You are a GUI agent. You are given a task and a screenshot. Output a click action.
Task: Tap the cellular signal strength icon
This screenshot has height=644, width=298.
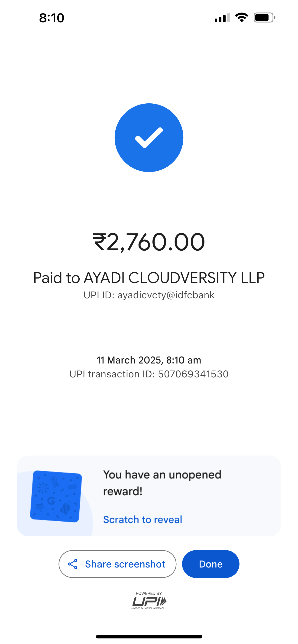pos(222,18)
